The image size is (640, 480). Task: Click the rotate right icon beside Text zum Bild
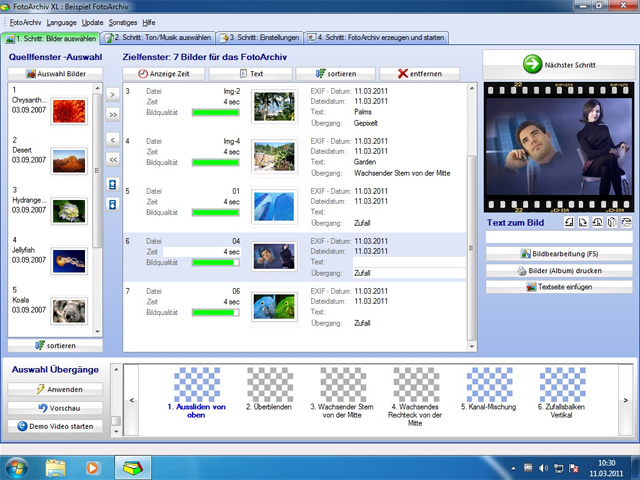(583, 221)
